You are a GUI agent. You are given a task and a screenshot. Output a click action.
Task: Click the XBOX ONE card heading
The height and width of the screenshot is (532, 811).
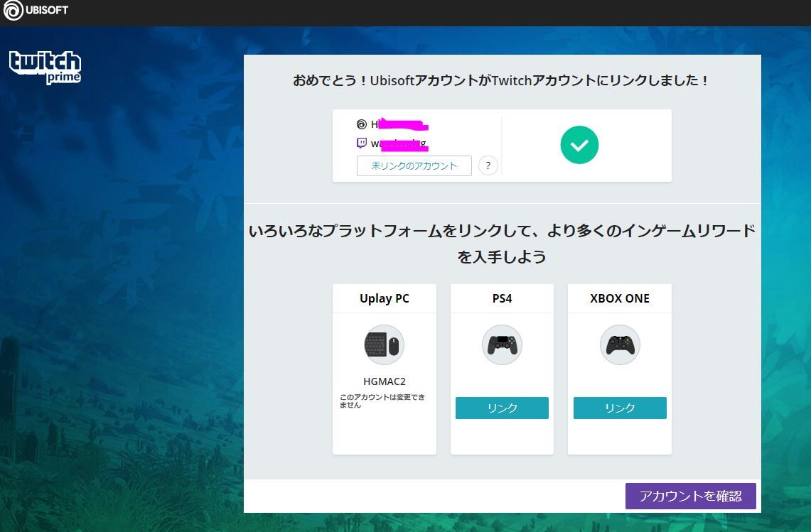point(620,298)
